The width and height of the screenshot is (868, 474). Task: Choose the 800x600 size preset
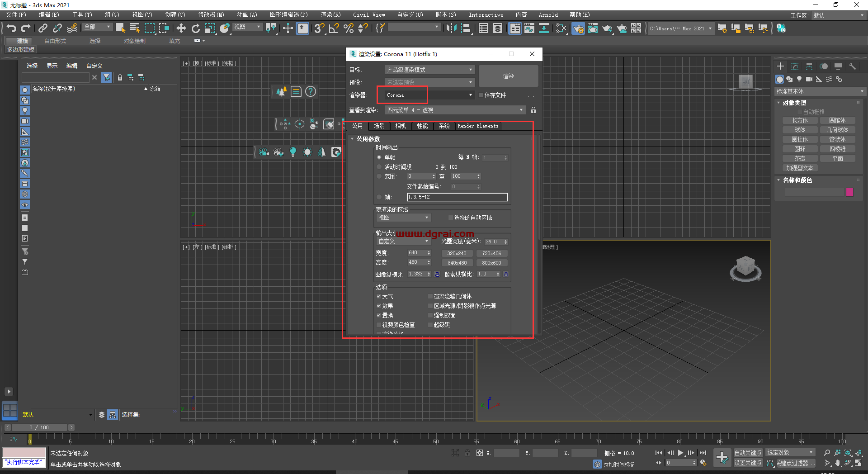pos(491,263)
